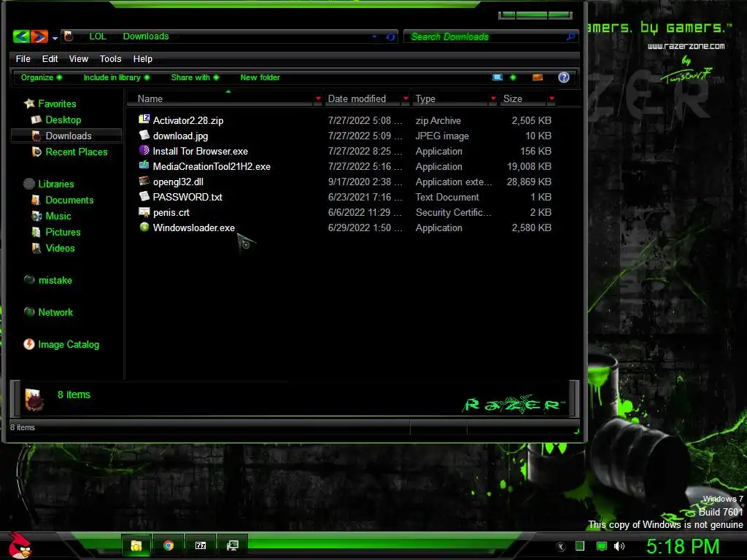This screenshot has width=747, height=560.
Task: Click the Downloads breadcrumb in address bar
Action: [146, 36]
